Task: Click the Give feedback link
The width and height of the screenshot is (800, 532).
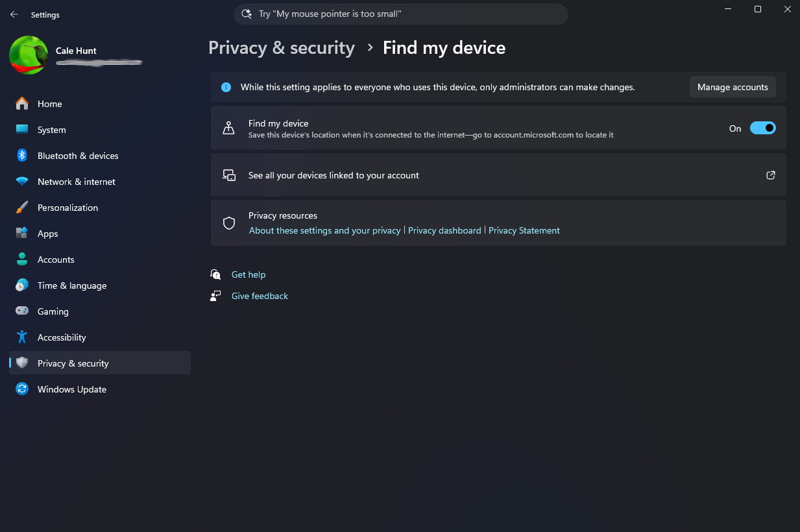Action: point(260,296)
